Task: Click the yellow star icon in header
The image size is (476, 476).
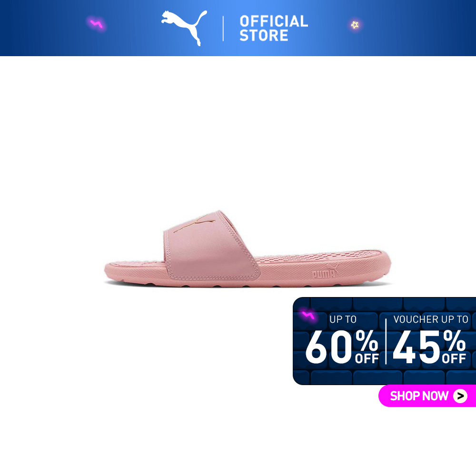Action: click(355, 25)
